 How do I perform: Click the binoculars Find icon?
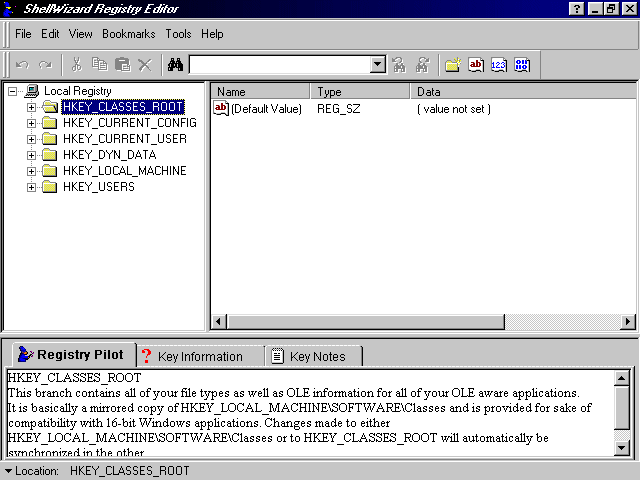(x=175, y=65)
